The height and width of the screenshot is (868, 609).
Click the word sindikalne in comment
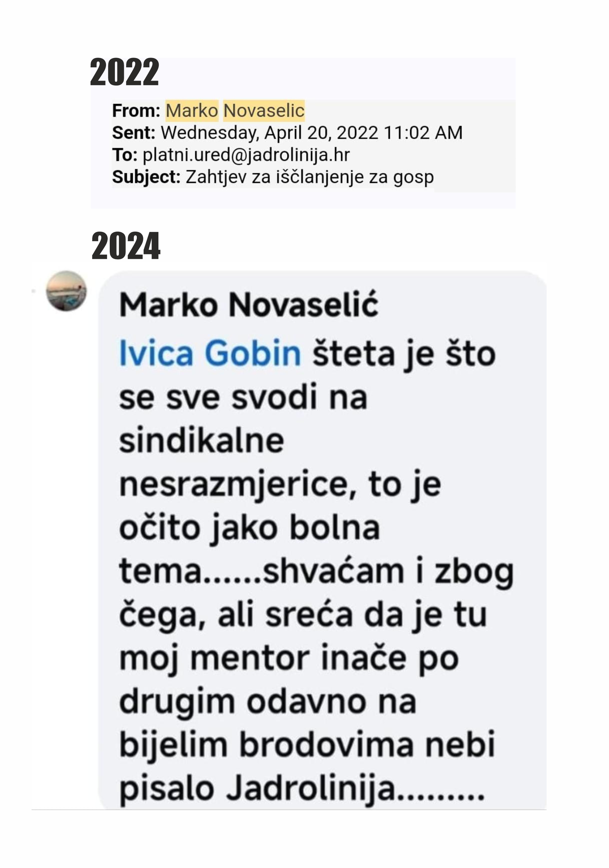click(202, 440)
